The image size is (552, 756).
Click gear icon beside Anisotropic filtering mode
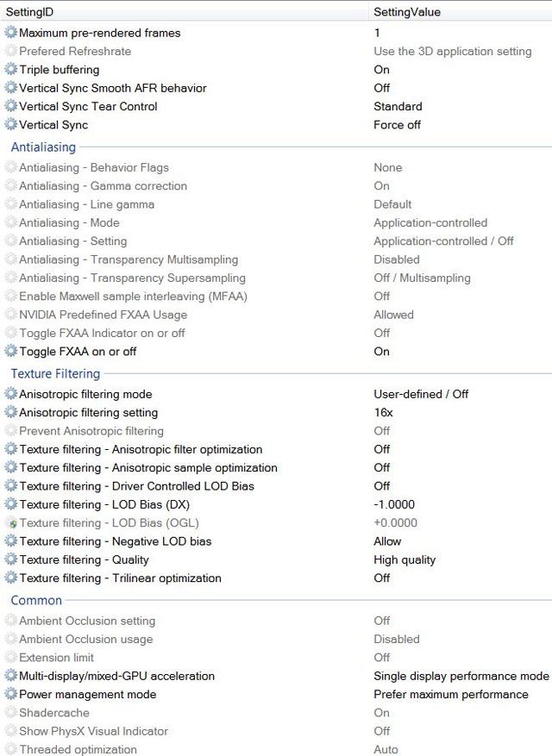click(x=11, y=394)
